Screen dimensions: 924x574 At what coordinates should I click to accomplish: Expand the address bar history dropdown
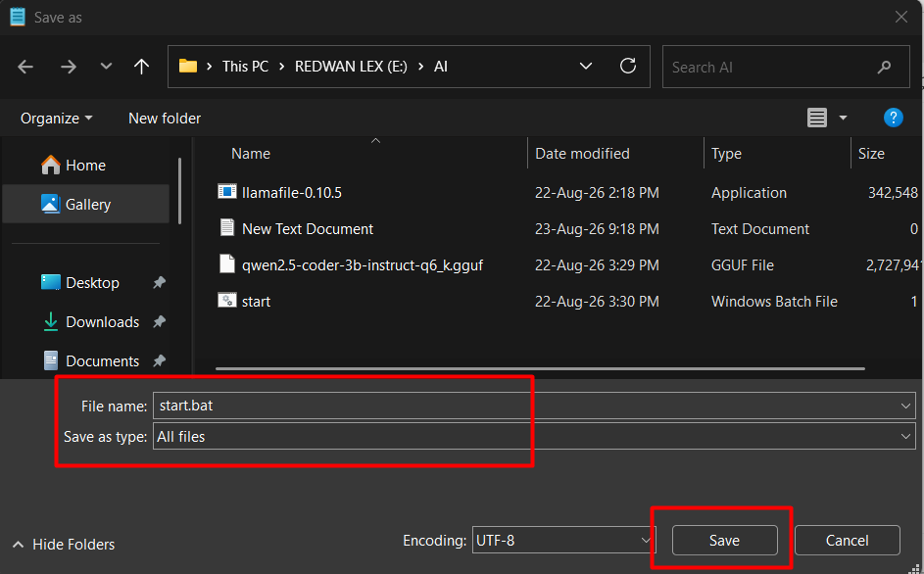pyautogui.click(x=586, y=66)
